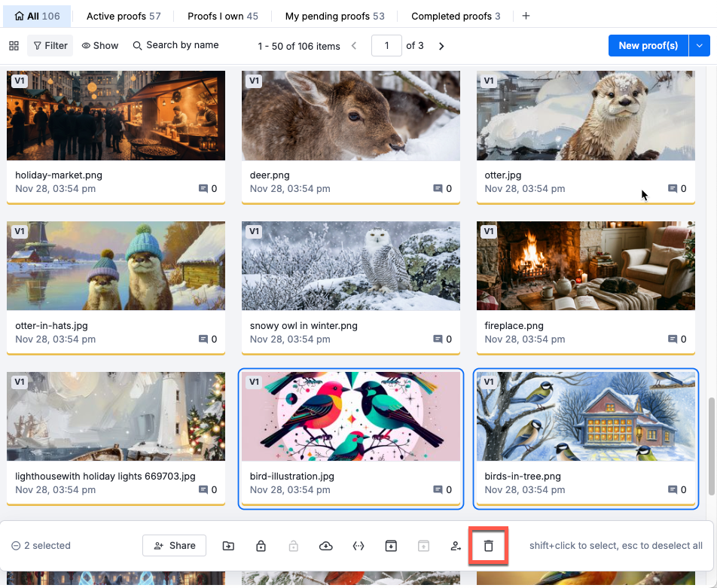The image size is (717, 588).
Task: Click the New proof(s) button
Action: (x=648, y=46)
